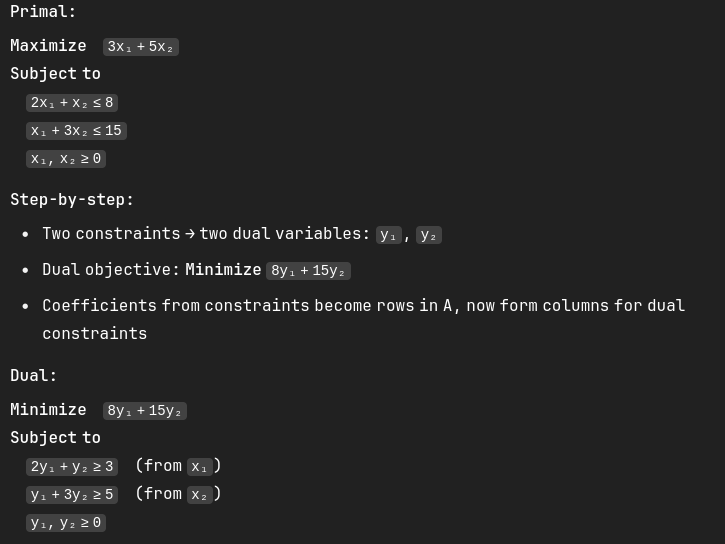This screenshot has width=725, height=544.
Task: Click the arrow between constraints and dual variables
Action: pos(190,234)
